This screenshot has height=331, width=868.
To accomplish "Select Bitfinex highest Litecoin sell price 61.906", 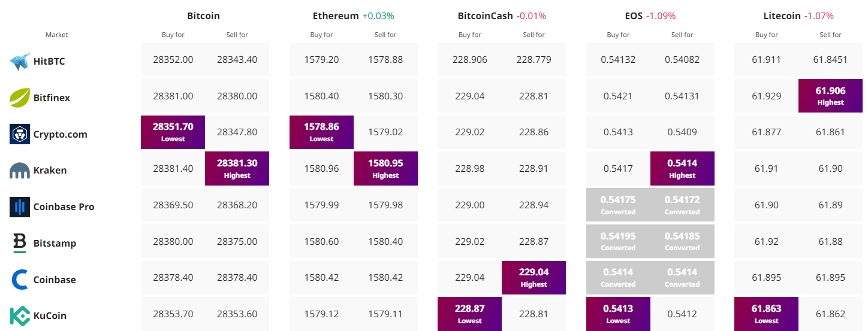I will coord(830,96).
